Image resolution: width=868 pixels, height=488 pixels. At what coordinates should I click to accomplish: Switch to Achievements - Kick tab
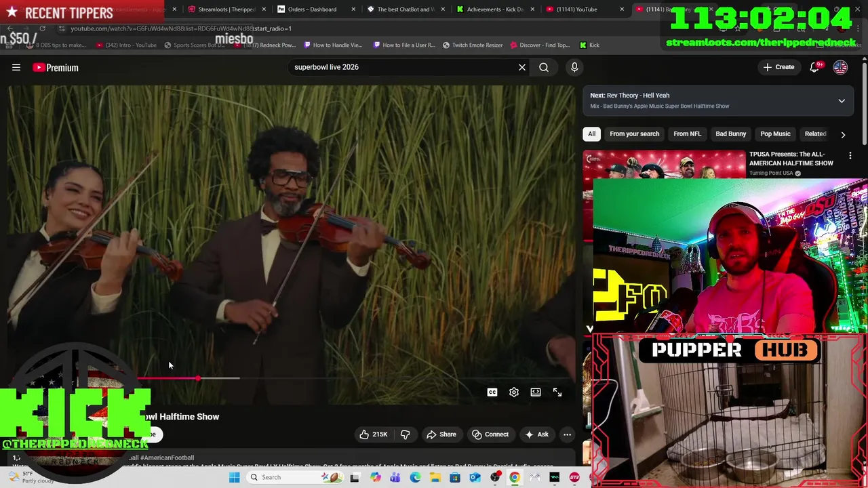494,9
